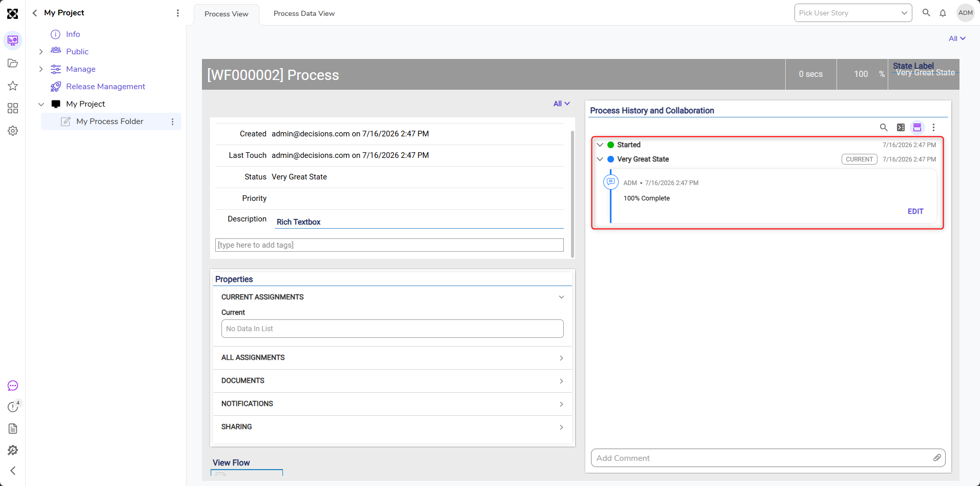Select the My Project tree item
The height and width of the screenshot is (486, 980).
(86, 104)
